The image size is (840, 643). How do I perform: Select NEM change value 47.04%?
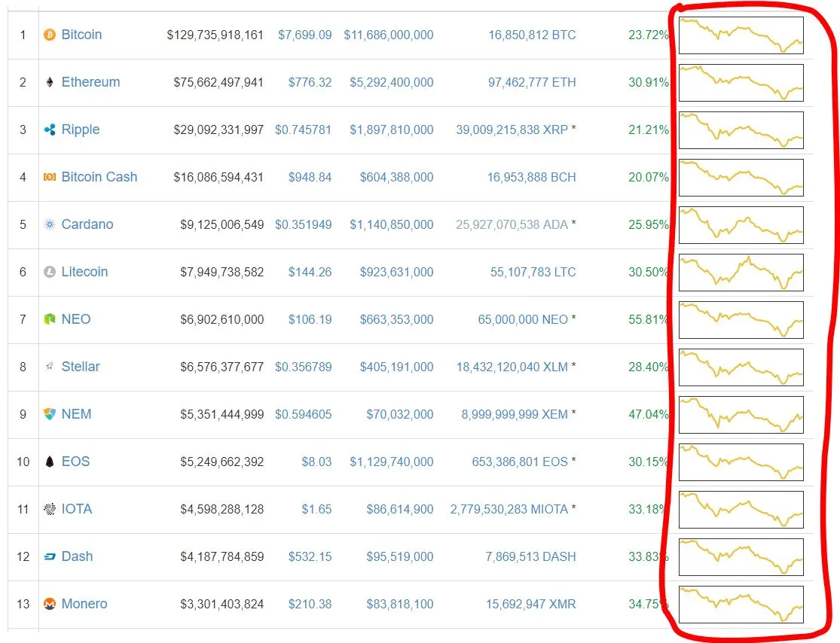coord(648,414)
